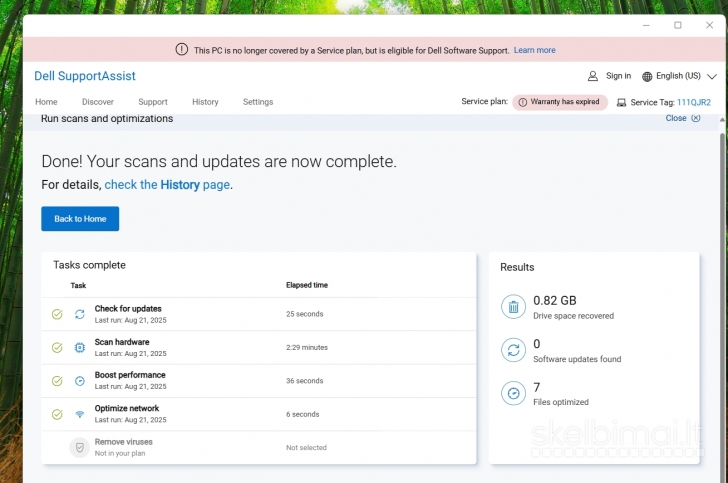Click the Warranty has expired badge
728x483 pixels.
(x=560, y=102)
